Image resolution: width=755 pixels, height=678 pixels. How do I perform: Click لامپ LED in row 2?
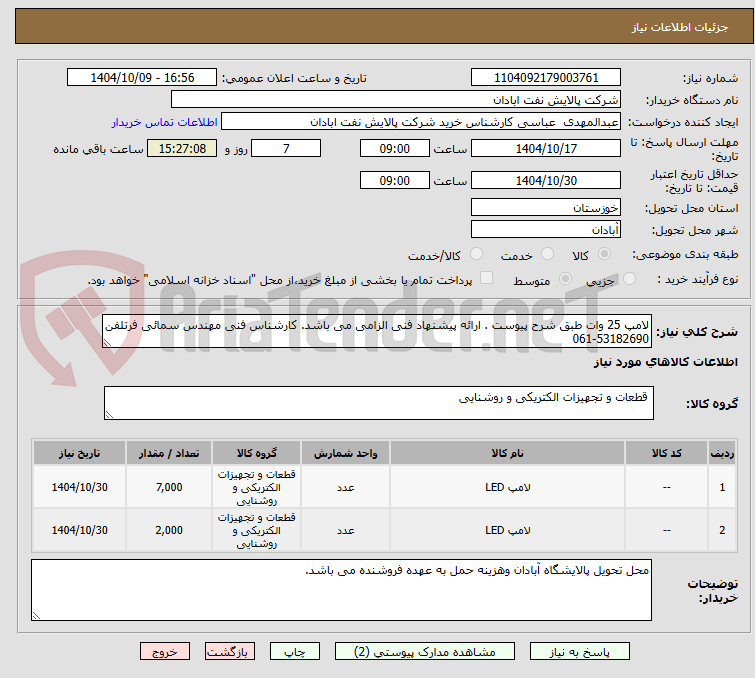click(x=508, y=530)
